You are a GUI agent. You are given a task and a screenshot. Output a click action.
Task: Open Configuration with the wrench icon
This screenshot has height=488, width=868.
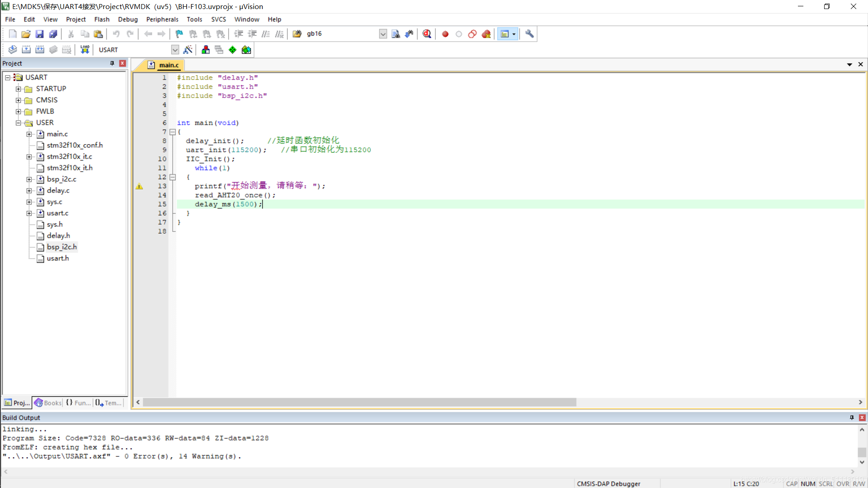point(529,34)
